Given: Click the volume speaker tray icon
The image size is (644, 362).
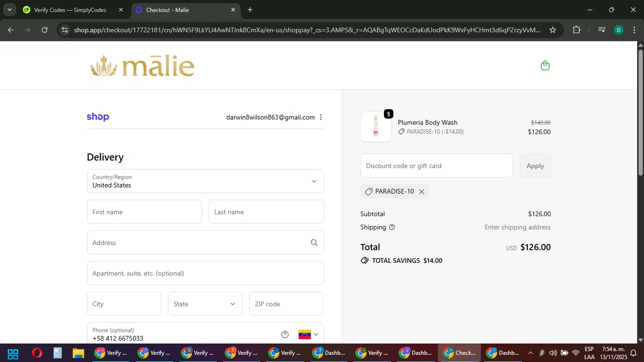Looking at the screenshot, I should pyautogui.click(x=553, y=353).
